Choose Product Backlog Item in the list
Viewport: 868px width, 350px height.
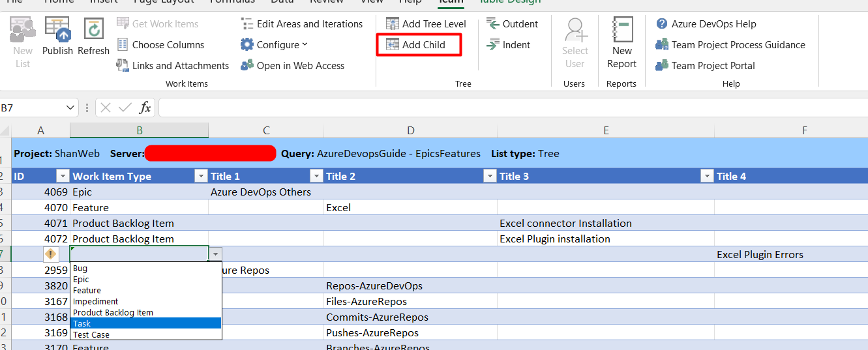click(x=113, y=312)
